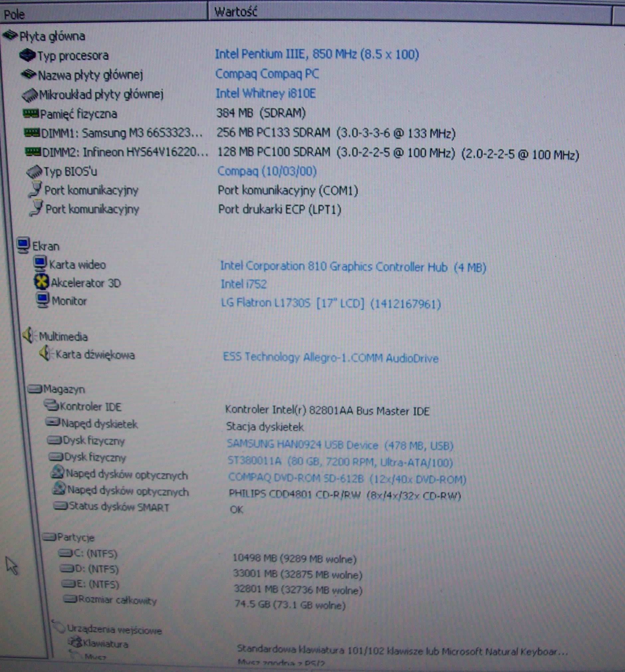Select Port komunikacyjny (COM1) value
The image size is (625, 672).
(x=288, y=190)
